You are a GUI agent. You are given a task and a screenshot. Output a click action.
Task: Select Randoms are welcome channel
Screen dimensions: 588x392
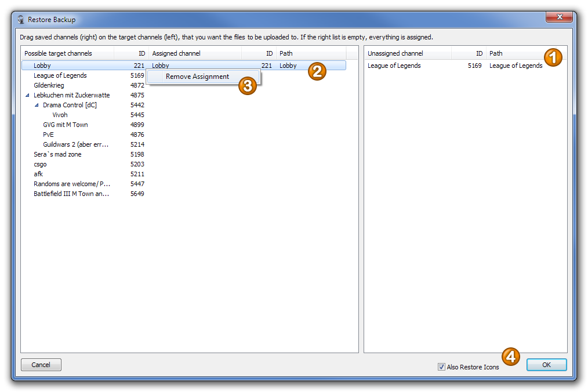pos(72,184)
